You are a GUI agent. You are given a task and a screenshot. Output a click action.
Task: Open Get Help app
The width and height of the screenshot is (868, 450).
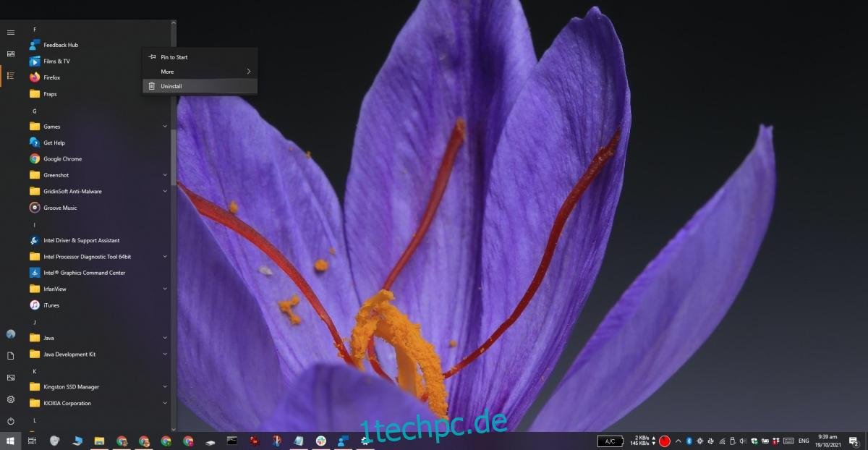click(x=98, y=143)
